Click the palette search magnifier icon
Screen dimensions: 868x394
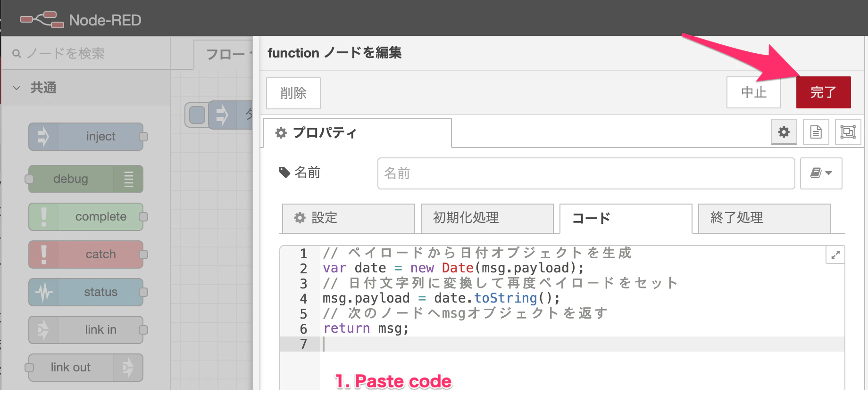click(17, 54)
